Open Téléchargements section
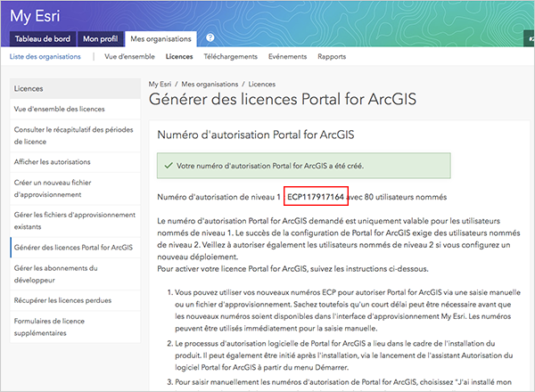 click(x=231, y=57)
